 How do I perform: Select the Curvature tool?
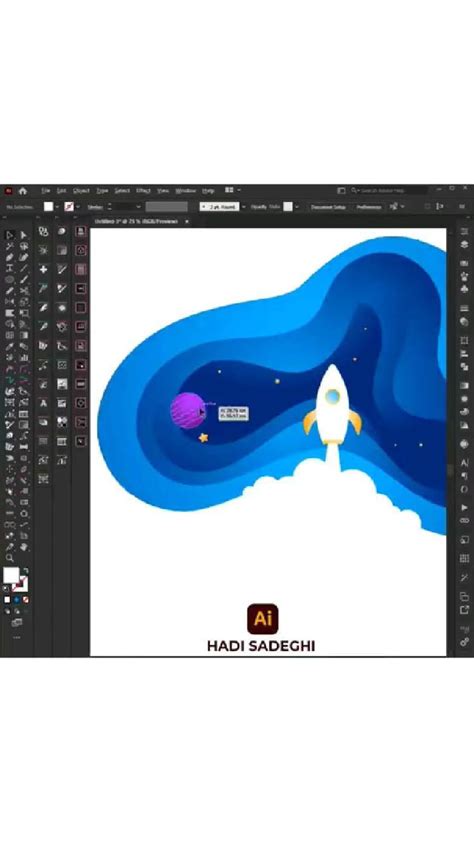(24, 258)
